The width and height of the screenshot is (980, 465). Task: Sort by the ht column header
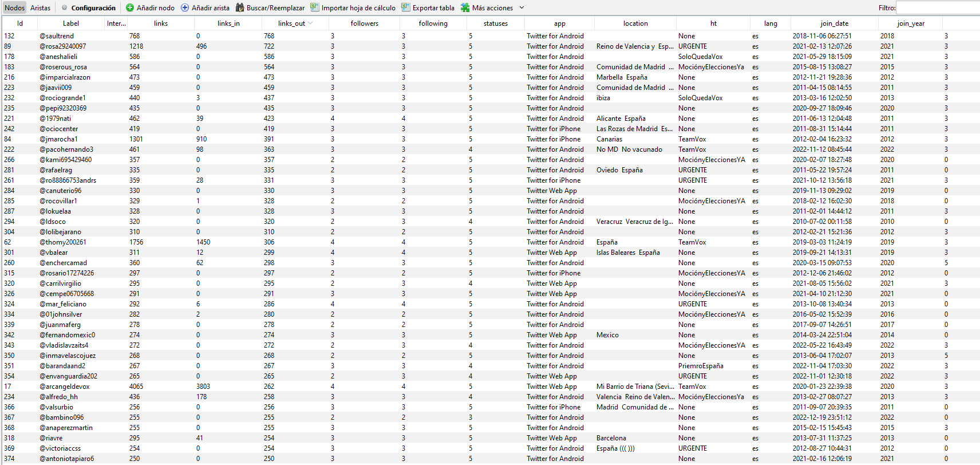(x=713, y=23)
